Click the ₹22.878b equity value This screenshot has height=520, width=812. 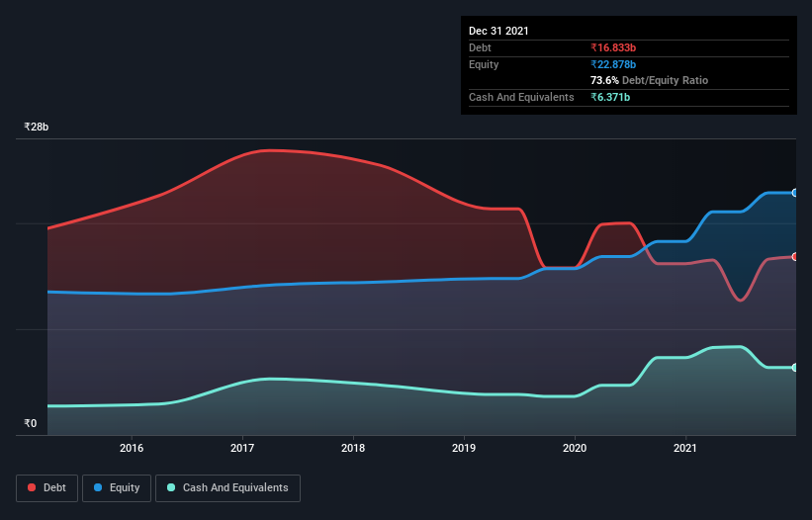pyautogui.click(x=613, y=64)
